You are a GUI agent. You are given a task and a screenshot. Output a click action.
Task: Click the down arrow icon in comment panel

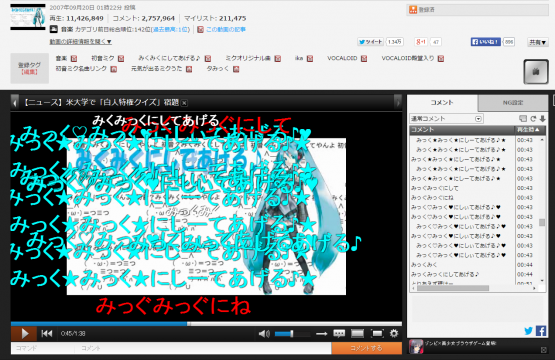[x=542, y=119]
